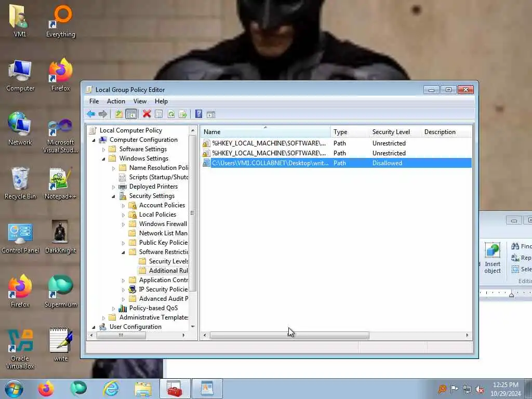Click the Action Center flag tray icon

[x=454, y=389]
